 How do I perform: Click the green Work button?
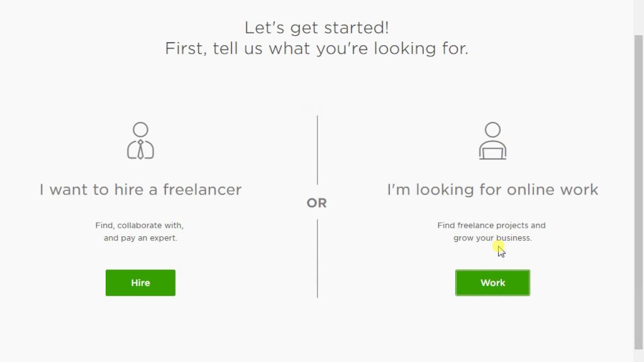click(493, 283)
